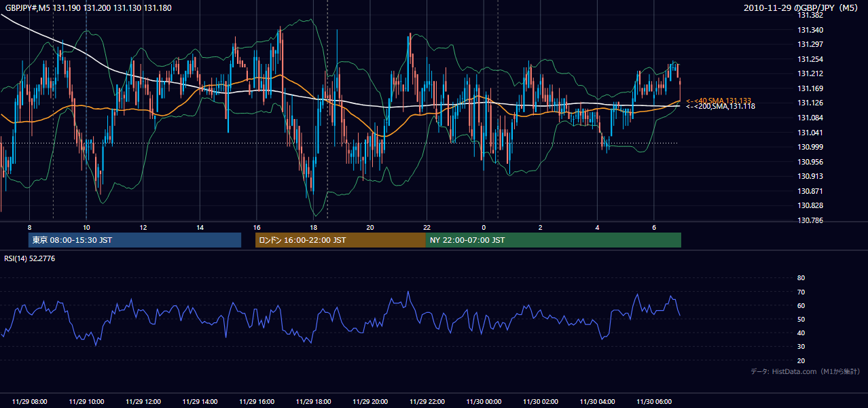868x408 pixels.
Task: Click the 11/29 16:00 date label
Action: click(x=257, y=402)
